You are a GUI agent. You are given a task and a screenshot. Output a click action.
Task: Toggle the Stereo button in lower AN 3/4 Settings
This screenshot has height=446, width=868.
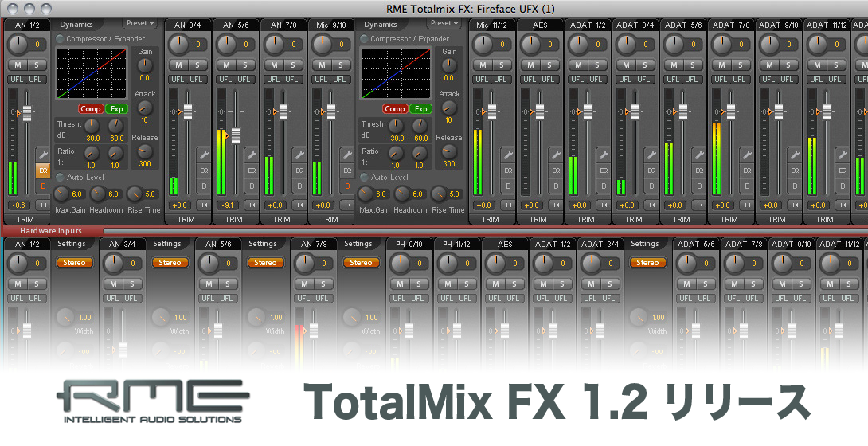pyautogui.click(x=170, y=263)
